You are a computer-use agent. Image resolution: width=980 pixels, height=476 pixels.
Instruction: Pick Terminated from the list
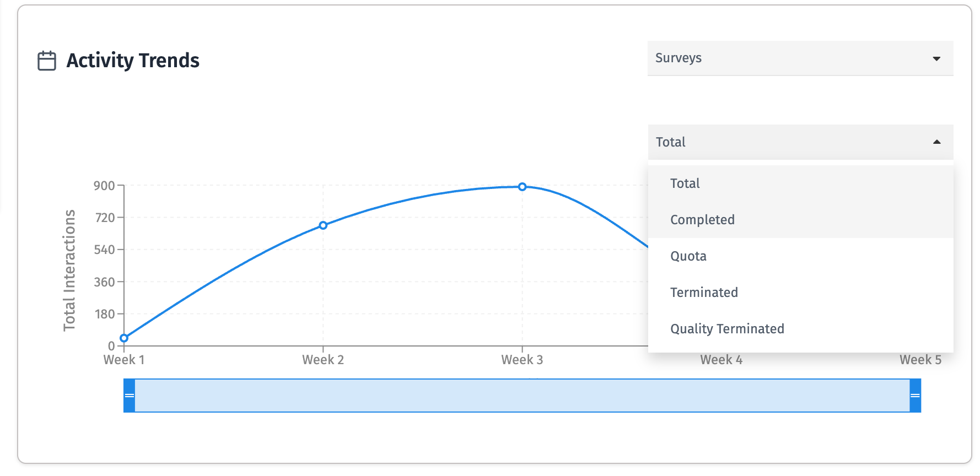(x=704, y=293)
